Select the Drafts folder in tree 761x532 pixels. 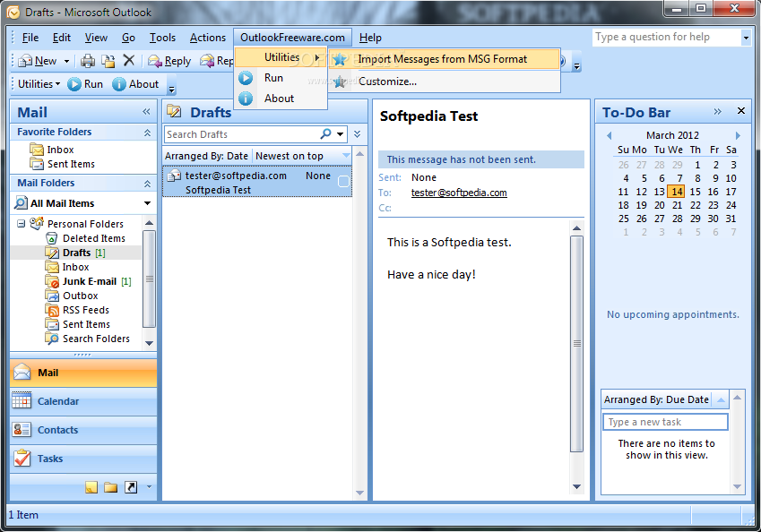point(76,253)
